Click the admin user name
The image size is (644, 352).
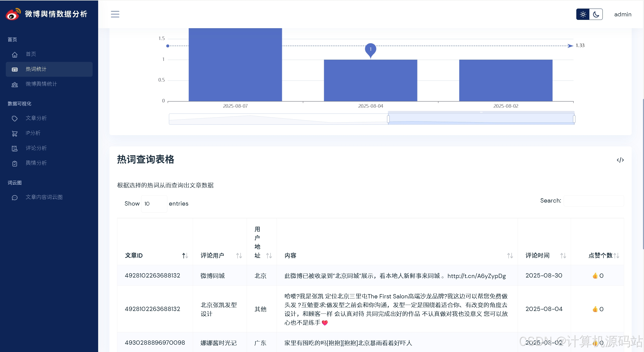623,14
